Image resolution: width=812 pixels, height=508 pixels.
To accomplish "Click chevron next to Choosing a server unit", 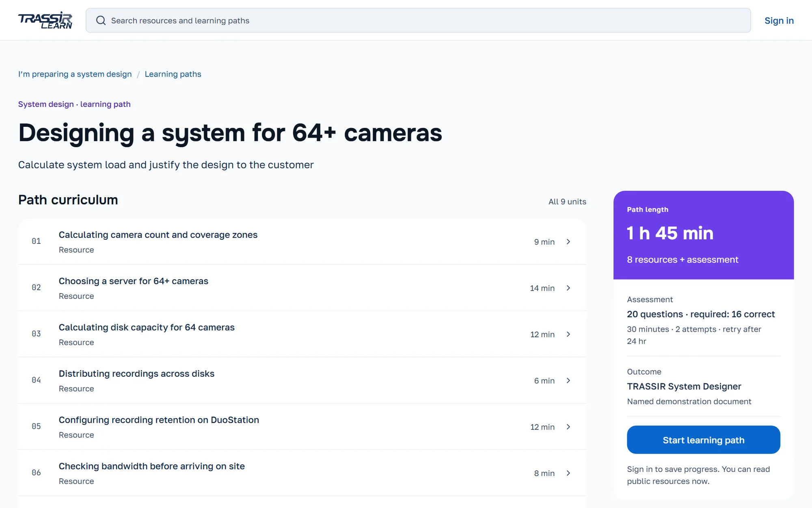I will coord(568,288).
